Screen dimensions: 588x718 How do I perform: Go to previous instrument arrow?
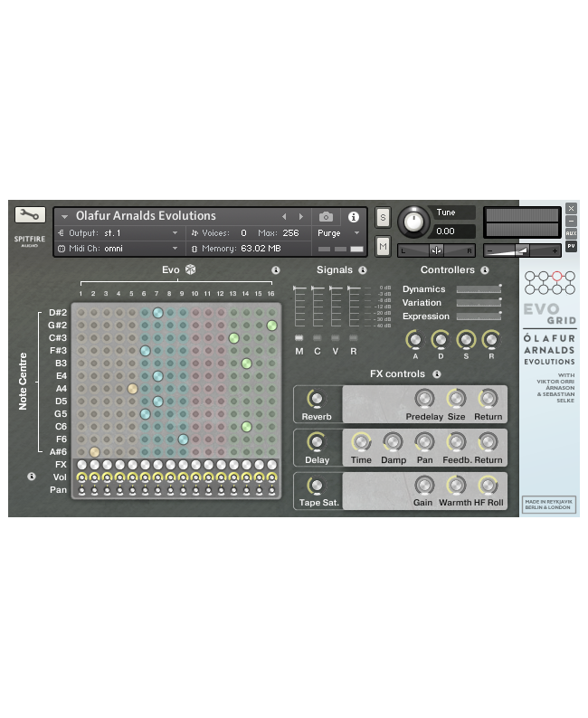(284, 217)
